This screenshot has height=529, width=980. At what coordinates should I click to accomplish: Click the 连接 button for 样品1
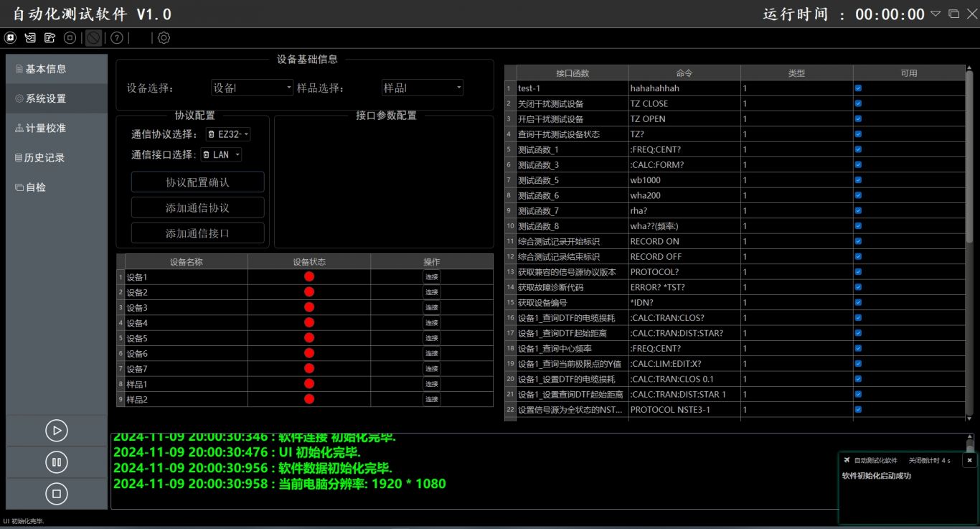click(x=431, y=384)
